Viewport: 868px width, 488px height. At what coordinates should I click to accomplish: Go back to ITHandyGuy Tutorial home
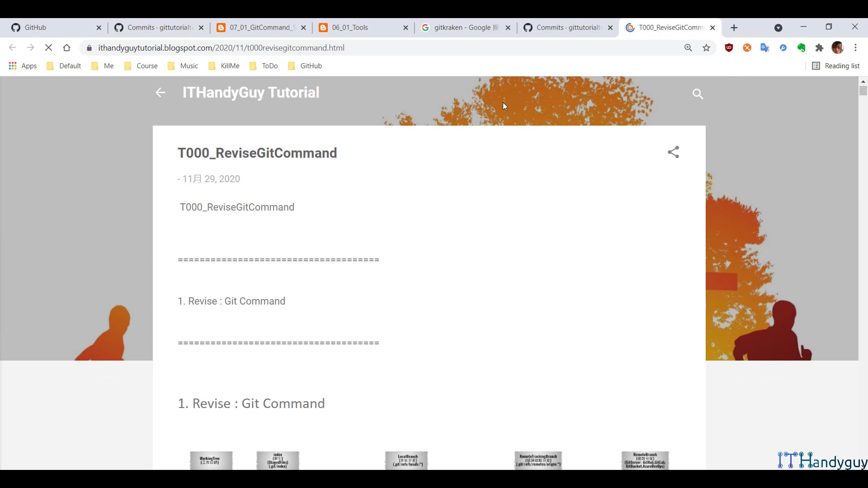pyautogui.click(x=160, y=93)
